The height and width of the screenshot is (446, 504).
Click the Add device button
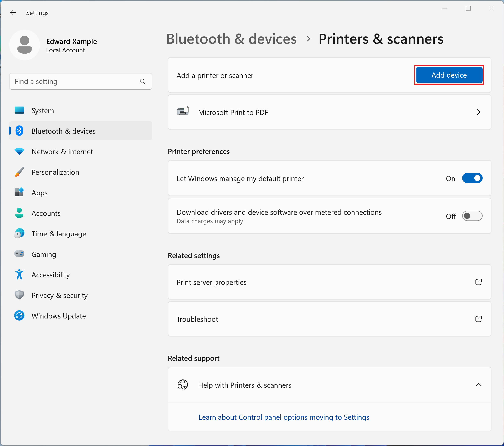pyautogui.click(x=449, y=75)
